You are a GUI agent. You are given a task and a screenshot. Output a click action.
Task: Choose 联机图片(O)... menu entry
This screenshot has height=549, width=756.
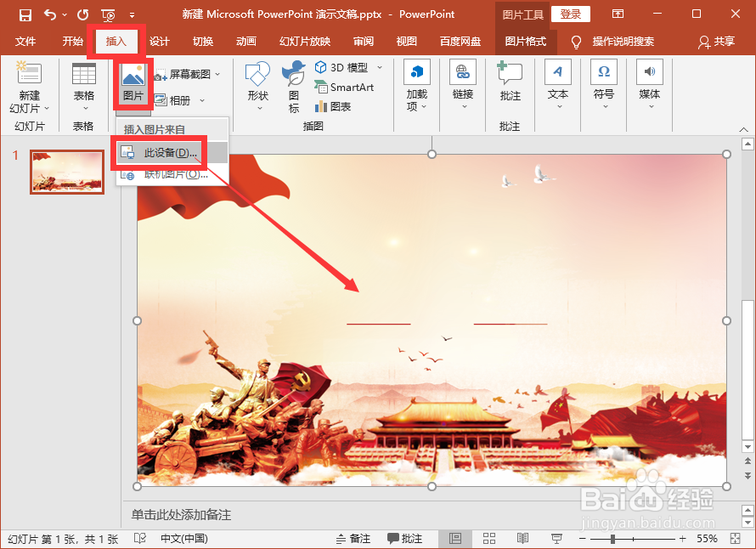[x=172, y=174]
